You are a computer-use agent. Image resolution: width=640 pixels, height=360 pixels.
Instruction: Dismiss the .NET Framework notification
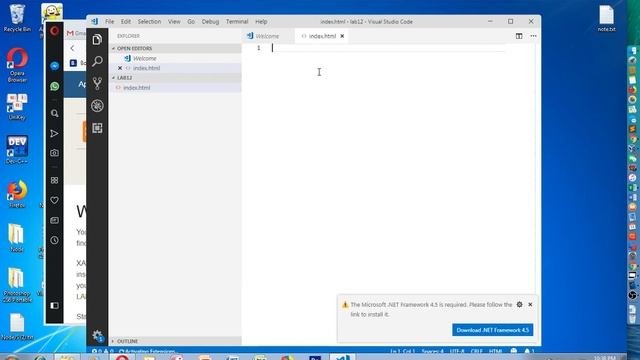click(530, 304)
